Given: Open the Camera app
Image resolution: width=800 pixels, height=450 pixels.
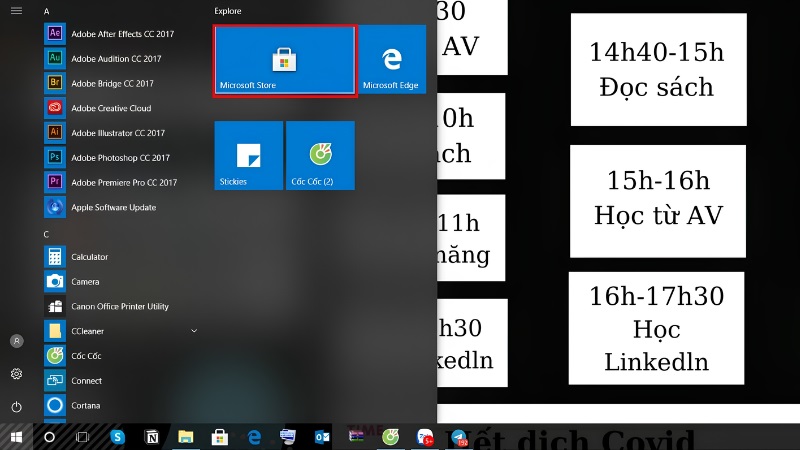Looking at the screenshot, I should (x=120, y=282).
